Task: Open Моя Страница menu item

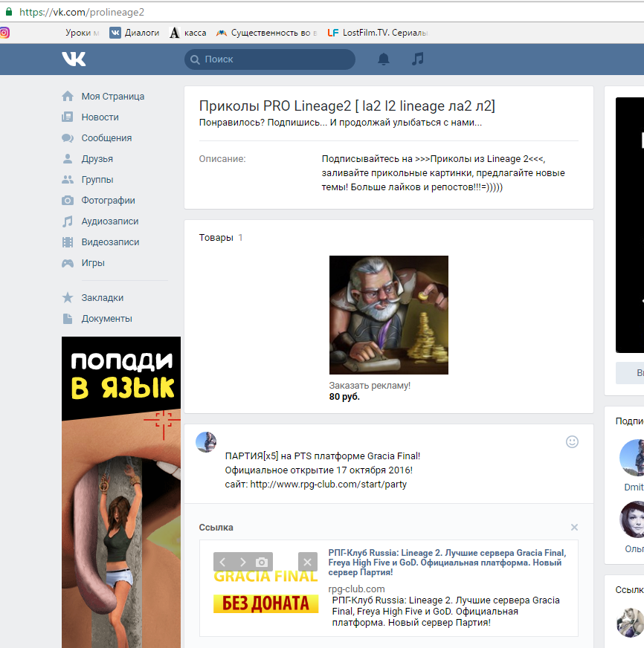Action: pyautogui.click(x=113, y=97)
